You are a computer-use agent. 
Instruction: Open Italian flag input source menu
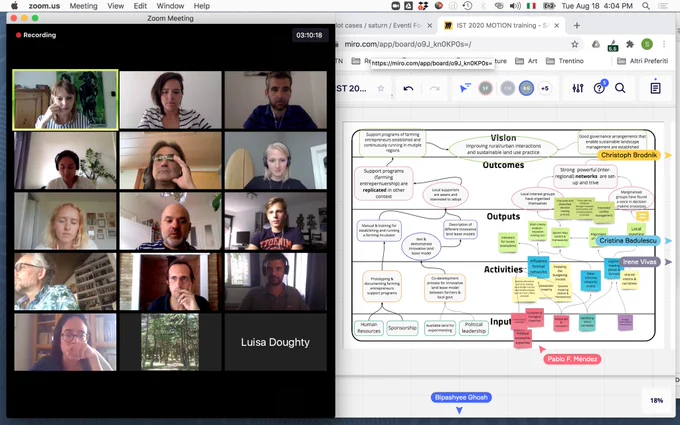click(531, 6)
